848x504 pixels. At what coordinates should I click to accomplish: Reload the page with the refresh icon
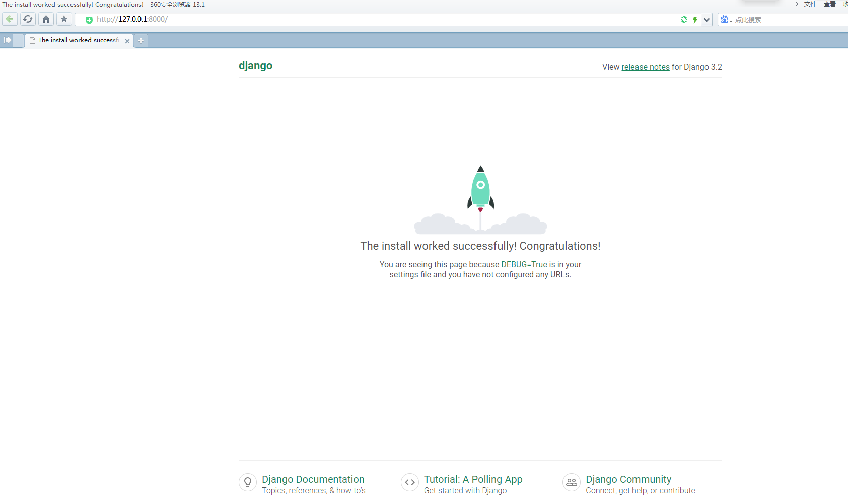28,19
